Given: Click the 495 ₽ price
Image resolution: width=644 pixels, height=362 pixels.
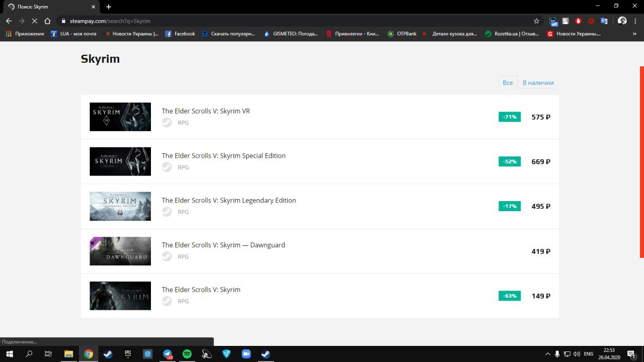Looking at the screenshot, I should pos(541,207).
